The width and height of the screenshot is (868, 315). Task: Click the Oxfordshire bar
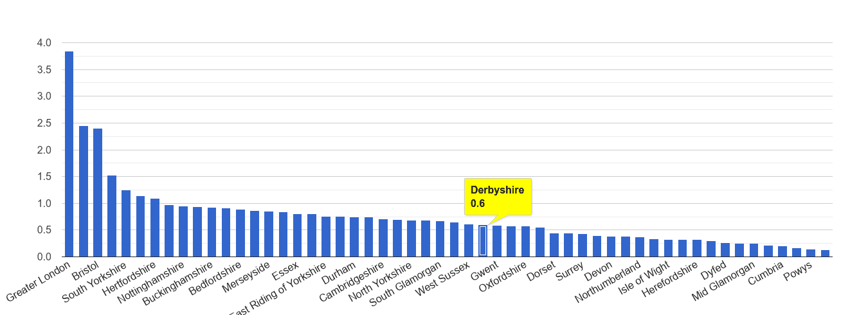[525, 242]
